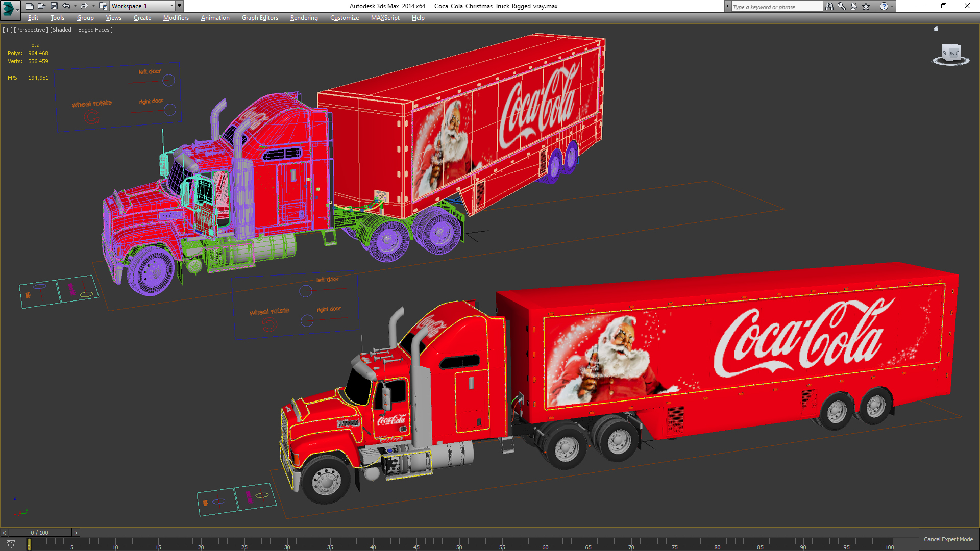Open the Create menu
This screenshot has width=980, height=551.
point(142,18)
